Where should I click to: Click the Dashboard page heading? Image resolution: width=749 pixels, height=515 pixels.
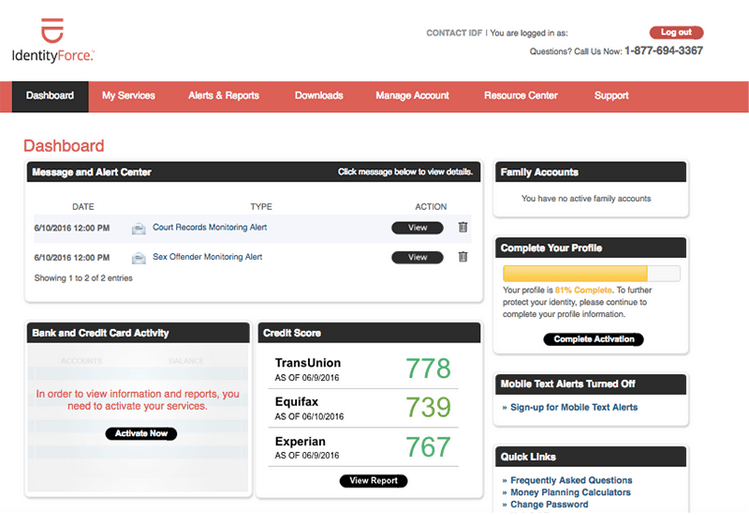point(64,146)
